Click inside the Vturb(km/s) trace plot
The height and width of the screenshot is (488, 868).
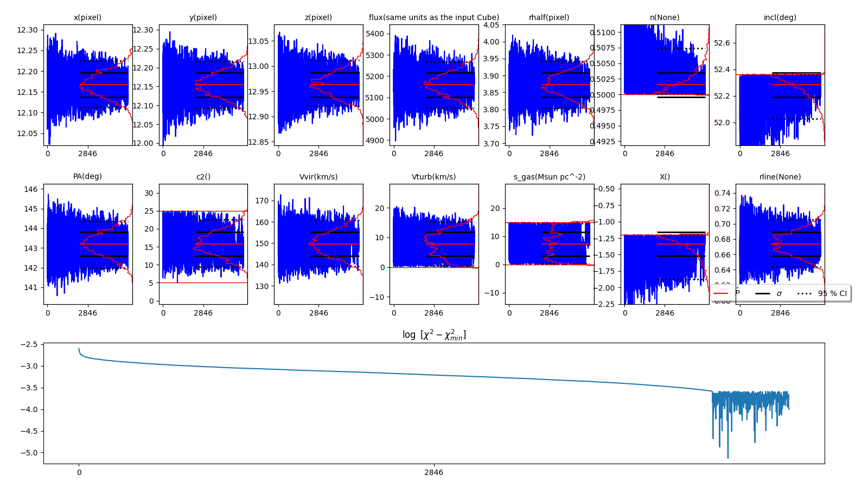click(433, 244)
